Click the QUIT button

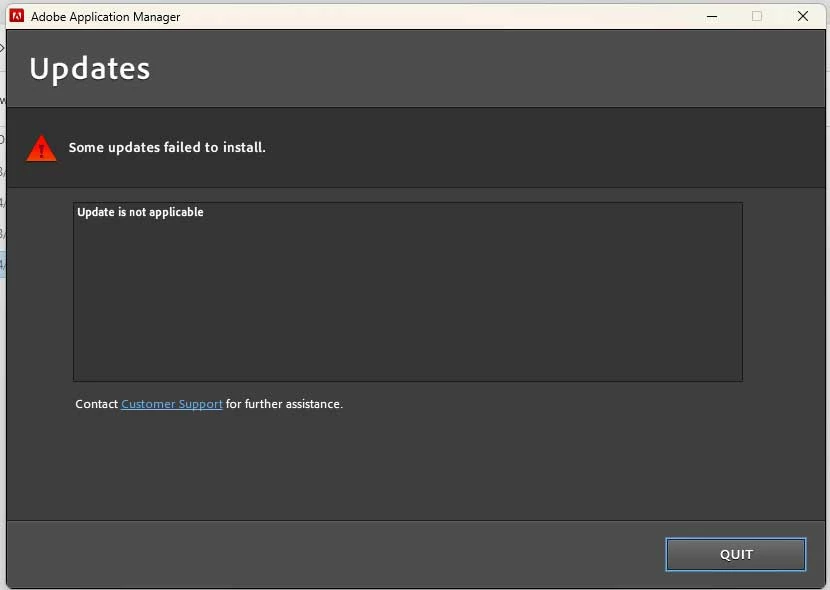pos(736,555)
